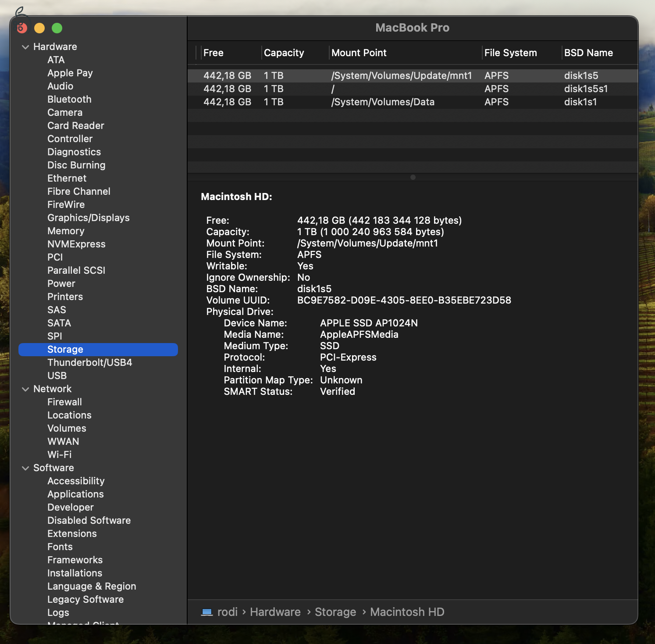655x644 pixels.
Task: Open Apple Pay in the sidebar
Action: [x=70, y=73]
